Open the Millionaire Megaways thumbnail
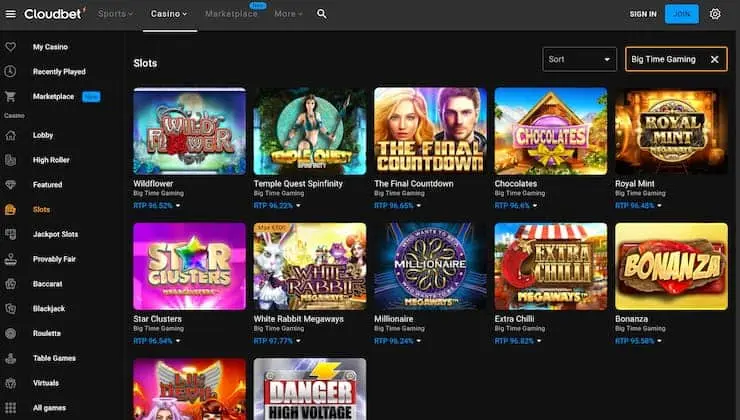The width and height of the screenshot is (740, 420). pos(430,266)
